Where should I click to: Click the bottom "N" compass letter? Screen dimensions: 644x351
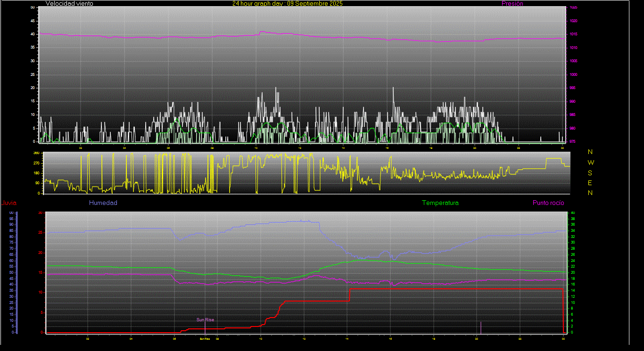click(590, 193)
